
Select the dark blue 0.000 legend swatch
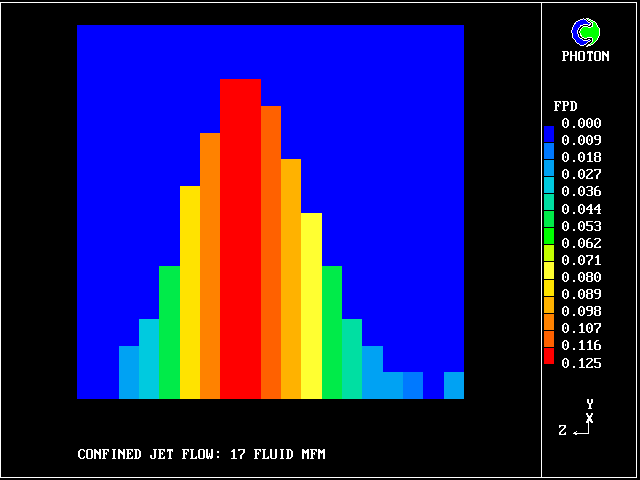[548, 132]
